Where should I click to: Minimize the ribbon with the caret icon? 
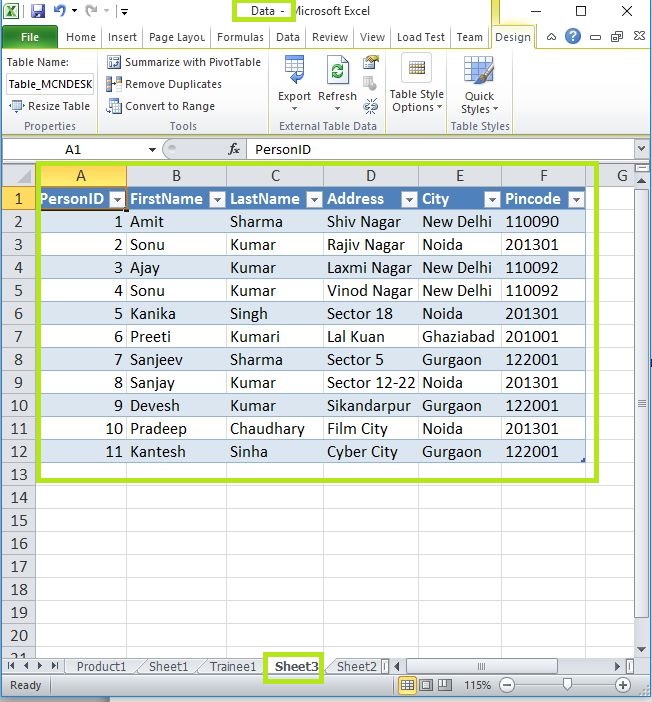(551, 37)
